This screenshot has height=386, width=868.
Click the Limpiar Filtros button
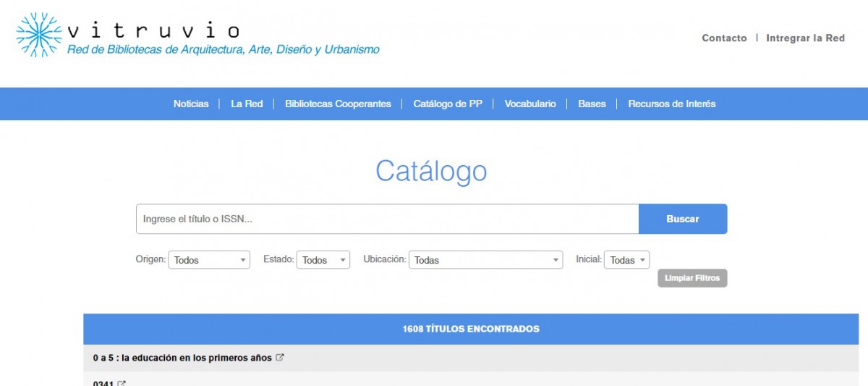pyautogui.click(x=692, y=278)
